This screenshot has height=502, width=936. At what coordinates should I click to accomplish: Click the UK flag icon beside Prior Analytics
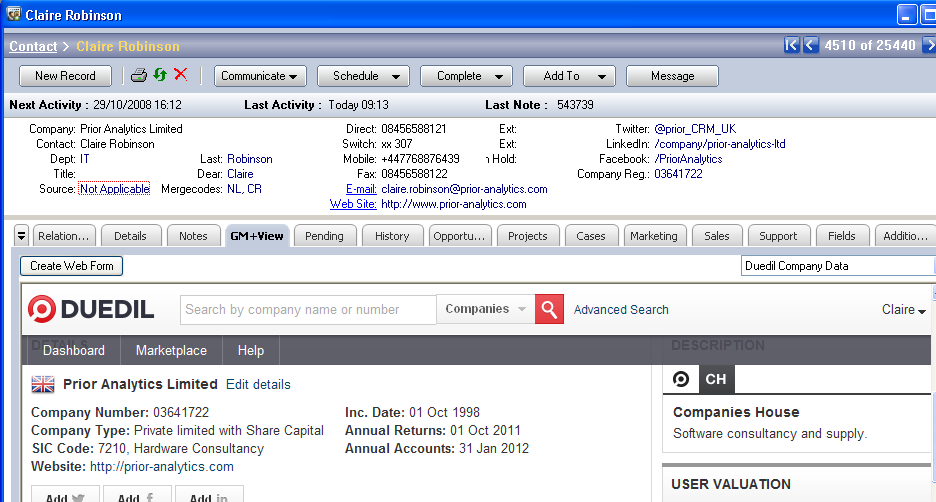point(43,384)
